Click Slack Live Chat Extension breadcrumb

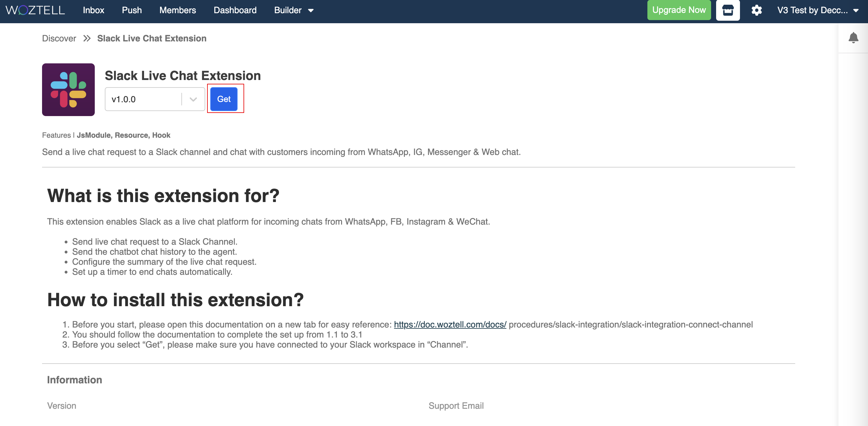[152, 38]
